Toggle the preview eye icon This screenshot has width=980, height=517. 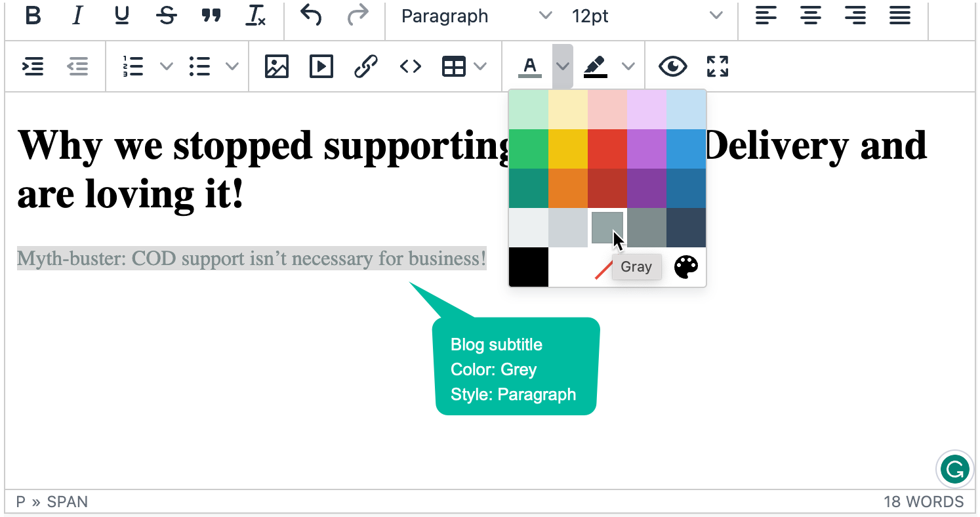672,66
